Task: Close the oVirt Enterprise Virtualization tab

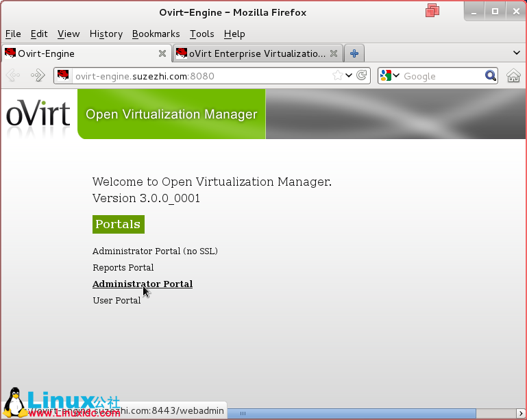Action: 334,53
